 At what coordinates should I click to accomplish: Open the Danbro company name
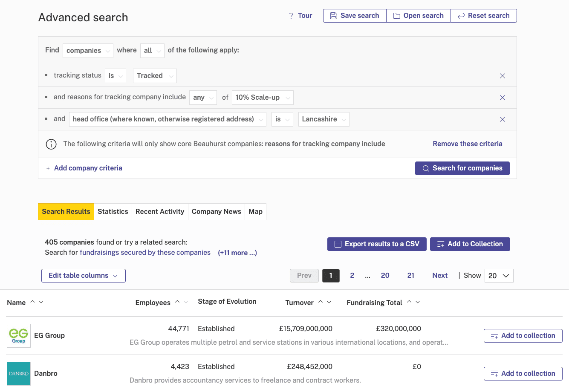click(46, 374)
